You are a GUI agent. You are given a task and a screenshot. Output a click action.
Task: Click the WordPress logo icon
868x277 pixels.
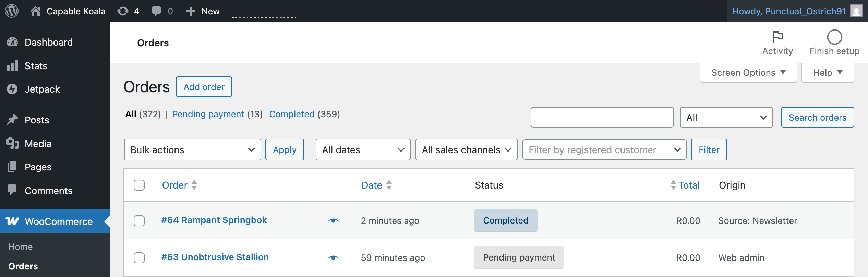(12, 11)
